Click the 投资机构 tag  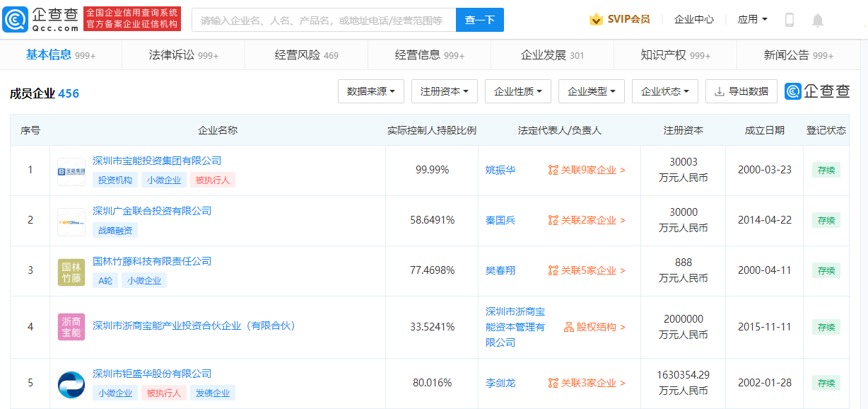[115, 180]
